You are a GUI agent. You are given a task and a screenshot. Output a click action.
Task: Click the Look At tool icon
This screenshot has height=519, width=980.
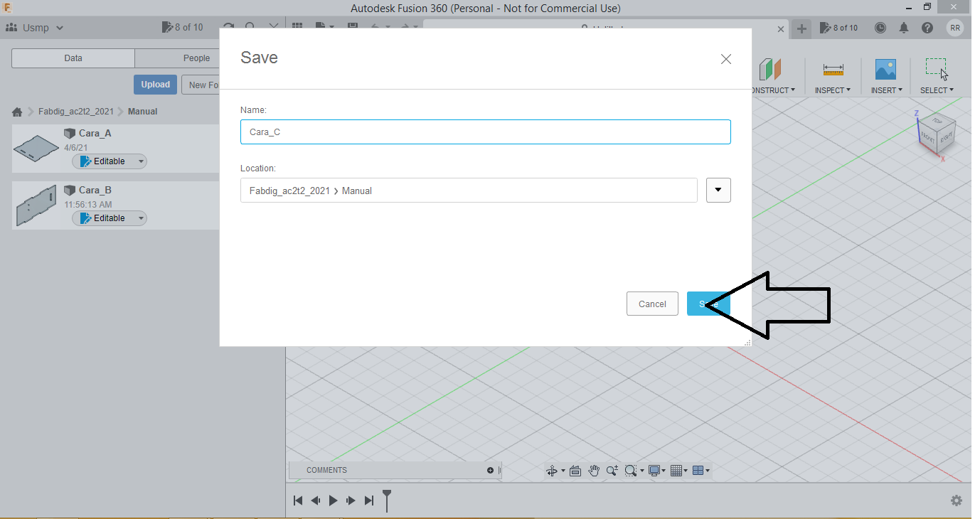pyautogui.click(x=576, y=471)
